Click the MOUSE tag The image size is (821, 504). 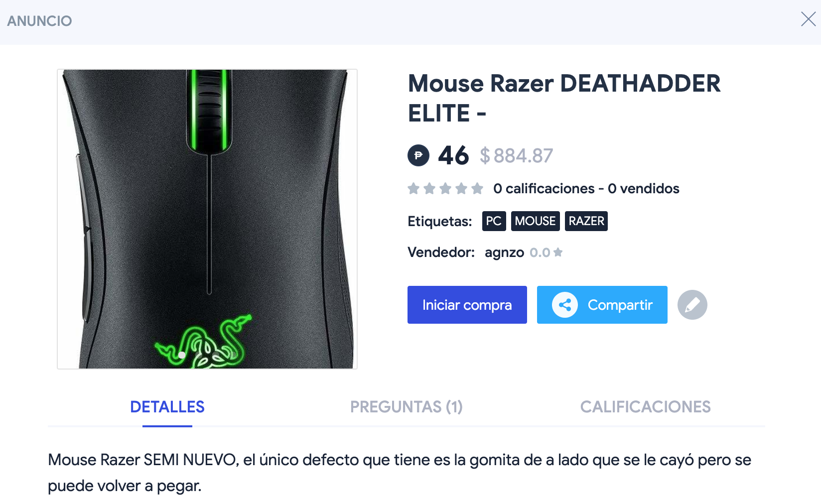coord(535,221)
